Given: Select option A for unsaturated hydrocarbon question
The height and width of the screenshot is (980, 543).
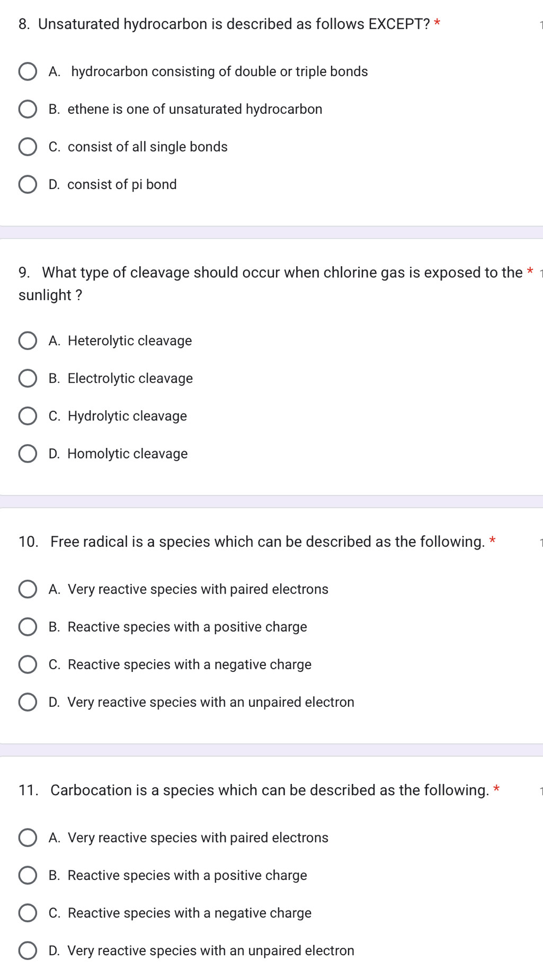Looking at the screenshot, I should point(28,71).
